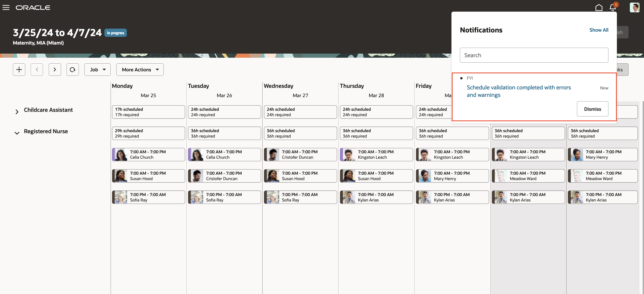644x294 pixels.
Task: Select Celia Church's Monday shift
Action: coord(148,155)
